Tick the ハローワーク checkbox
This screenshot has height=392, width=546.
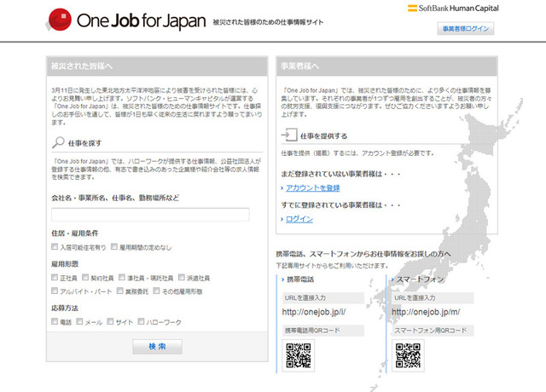pos(141,321)
